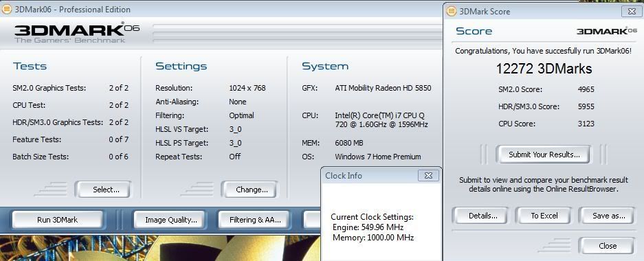Image resolution: width=644 pixels, height=261 pixels.
Task: Click the System section heading
Action: (325, 67)
